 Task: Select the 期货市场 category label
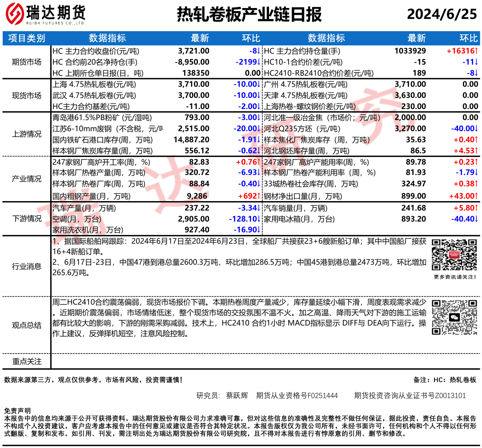tap(27, 62)
